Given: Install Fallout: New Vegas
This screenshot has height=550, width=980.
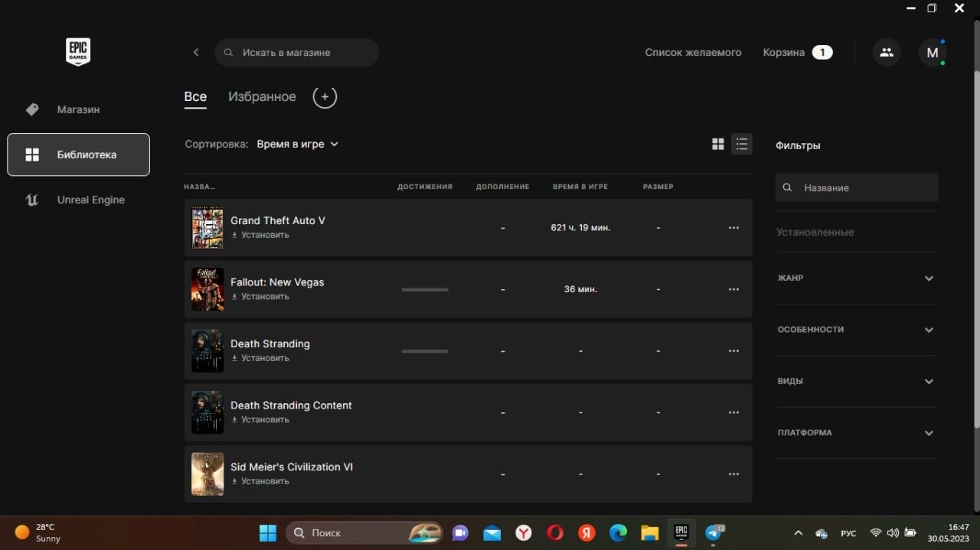Looking at the screenshot, I should 260,297.
